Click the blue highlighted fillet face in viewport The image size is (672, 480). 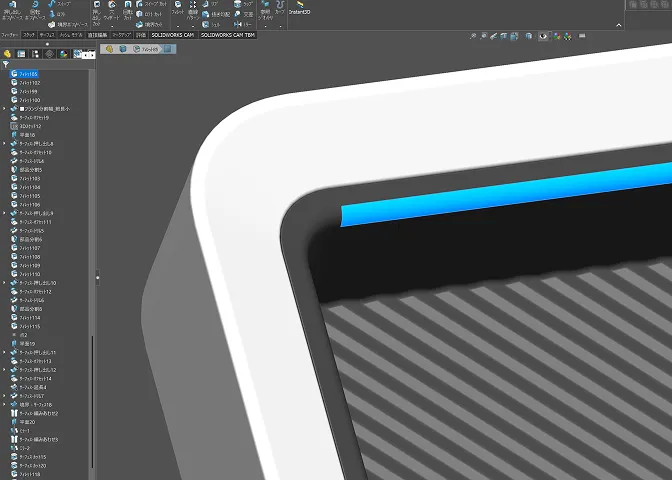[x=500, y=195]
